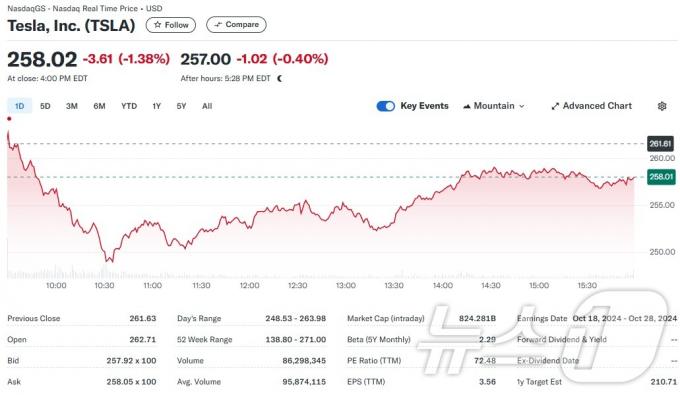The width and height of the screenshot is (680, 395).
Task: Click the Ex-Dividend Date label
Action: pyautogui.click(x=548, y=361)
